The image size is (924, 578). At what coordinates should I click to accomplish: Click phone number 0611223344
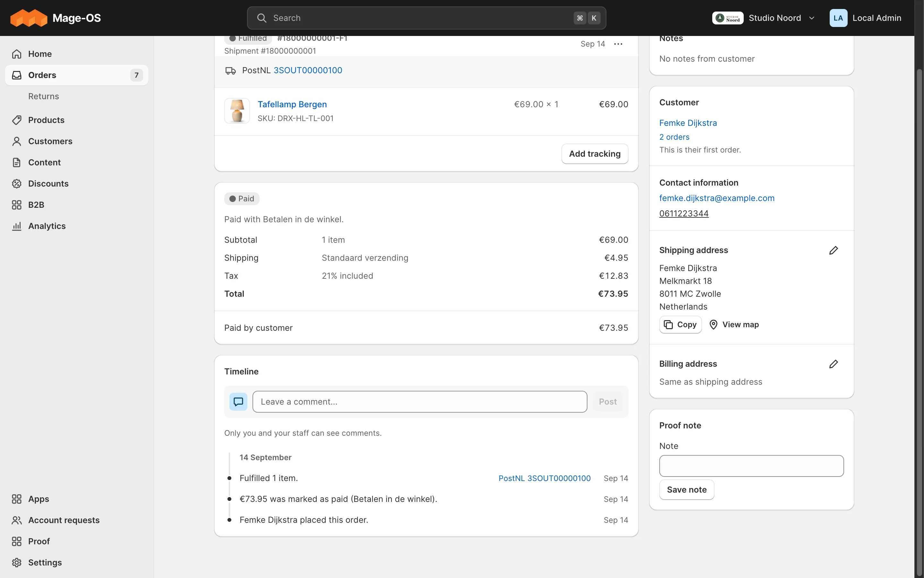click(684, 213)
